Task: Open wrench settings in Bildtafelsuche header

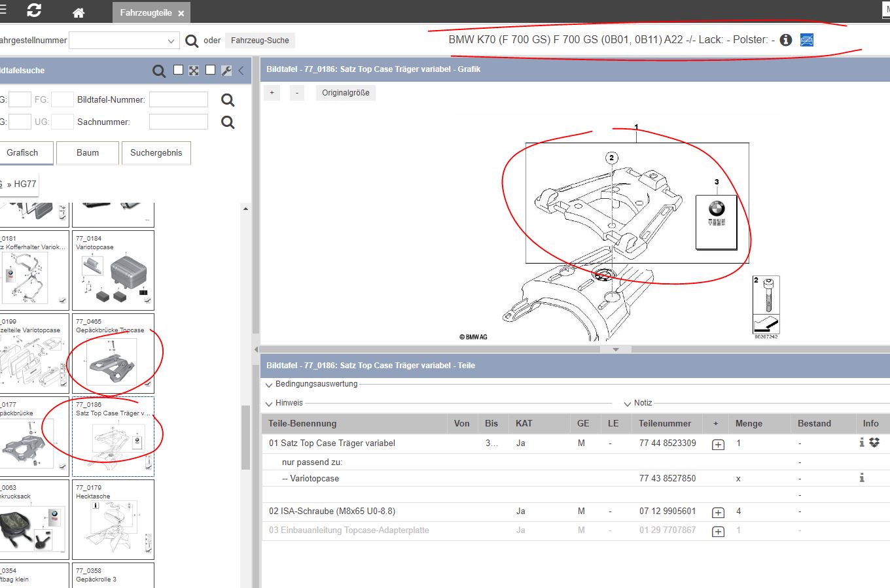Action: pyautogui.click(x=226, y=71)
